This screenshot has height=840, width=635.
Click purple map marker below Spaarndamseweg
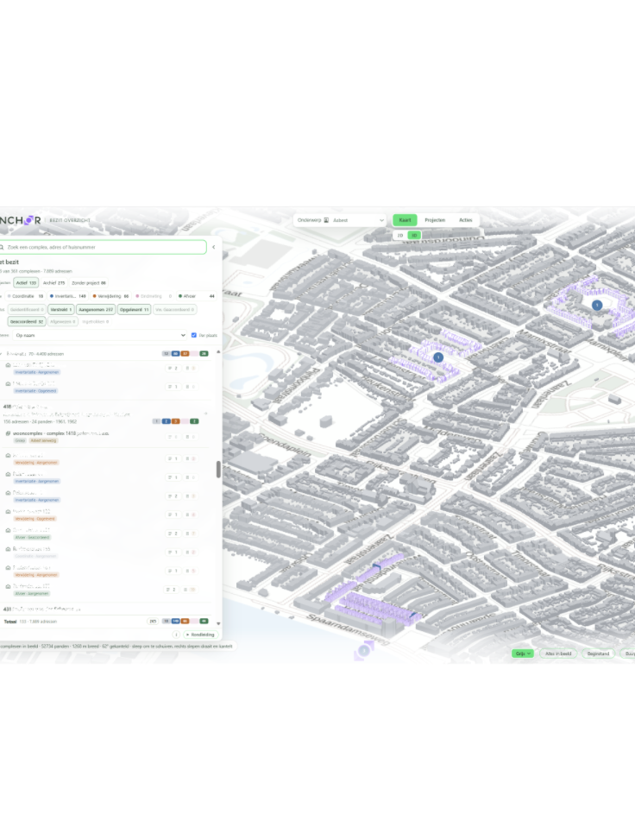(x=363, y=650)
